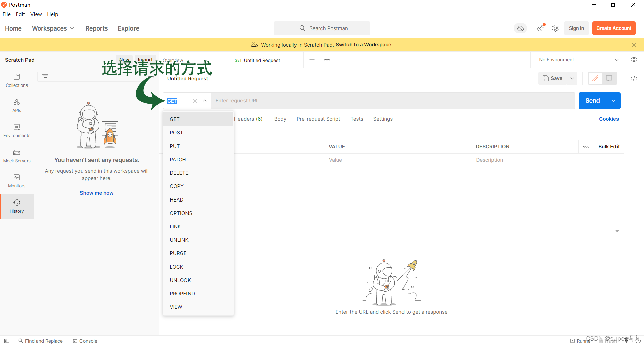Select GET from the method list
This screenshot has width=644, height=345.
click(x=198, y=119)
